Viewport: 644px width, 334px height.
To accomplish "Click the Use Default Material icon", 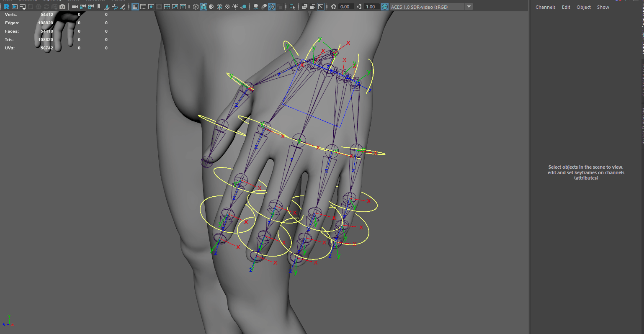I will click(211, 7).
